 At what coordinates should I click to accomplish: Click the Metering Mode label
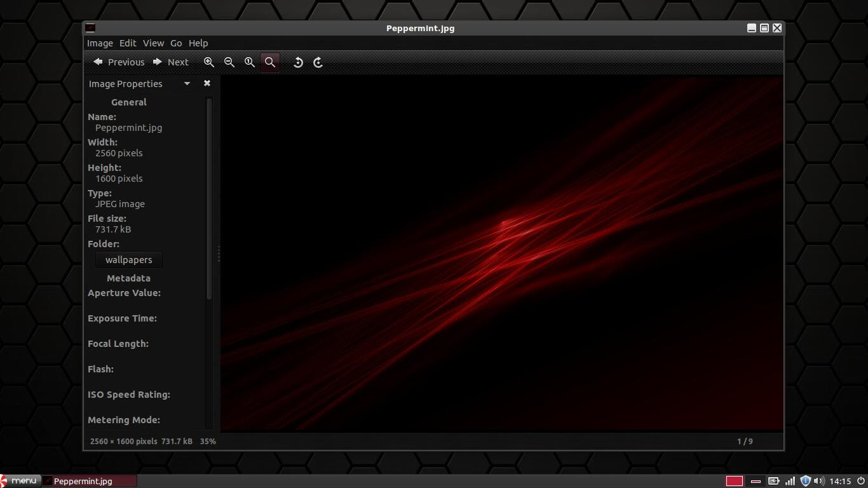click(124, 420)
